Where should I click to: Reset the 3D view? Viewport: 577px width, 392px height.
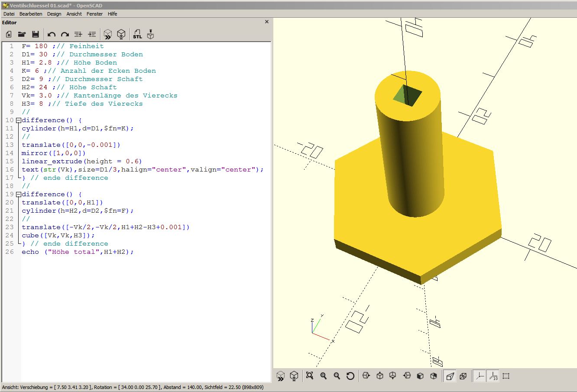tap(350, 376)
